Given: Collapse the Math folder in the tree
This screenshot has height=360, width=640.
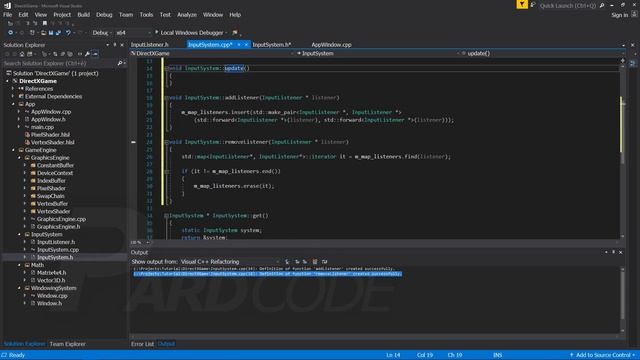Looking at the screenshot, I should (x=20, y=265).
